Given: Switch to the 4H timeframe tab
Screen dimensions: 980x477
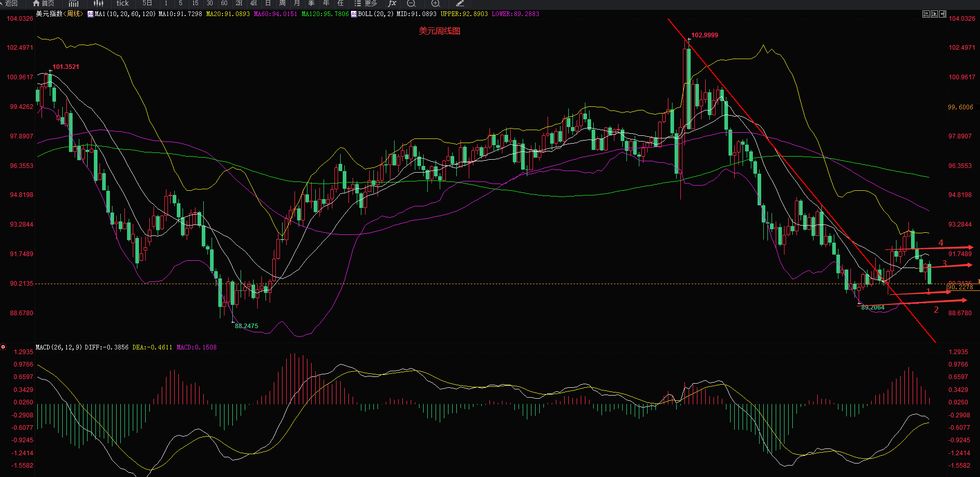Looking at the screenshot, I should pos(254,3).
